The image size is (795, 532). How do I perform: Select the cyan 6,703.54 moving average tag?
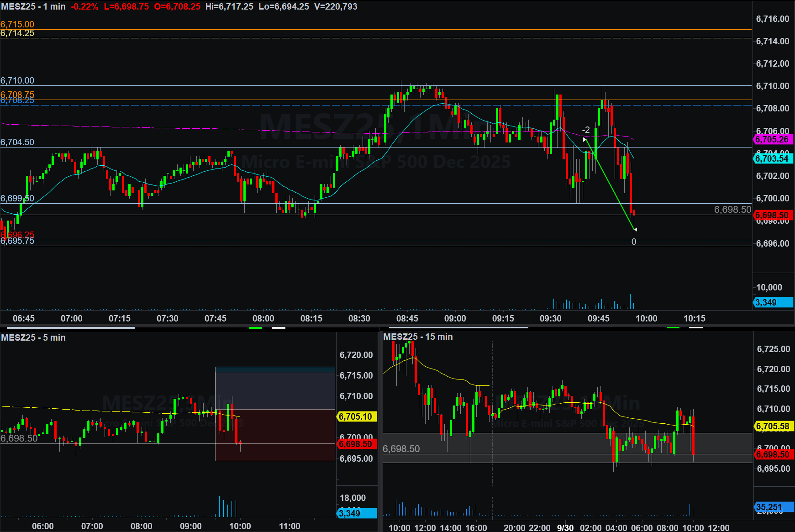click(x=772, y=158)
